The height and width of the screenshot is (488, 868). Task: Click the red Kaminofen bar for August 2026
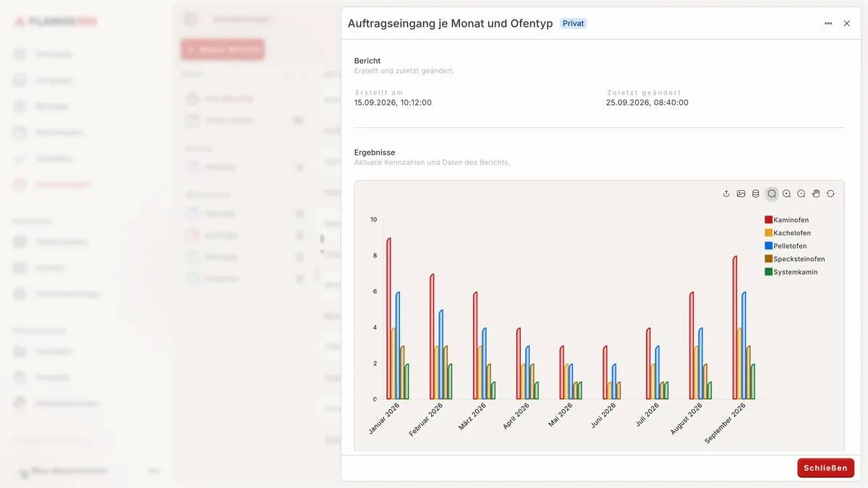692,346
